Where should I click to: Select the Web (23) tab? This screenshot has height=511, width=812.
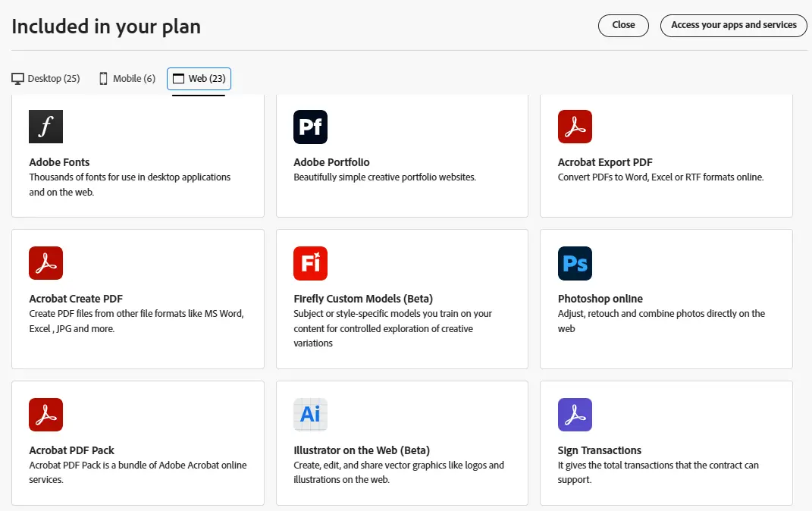point(199,79)
